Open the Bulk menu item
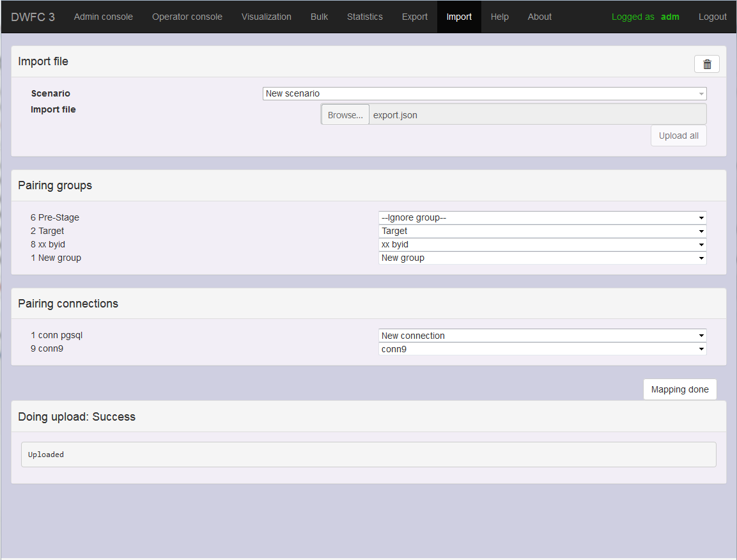 [x=319, y=17]
